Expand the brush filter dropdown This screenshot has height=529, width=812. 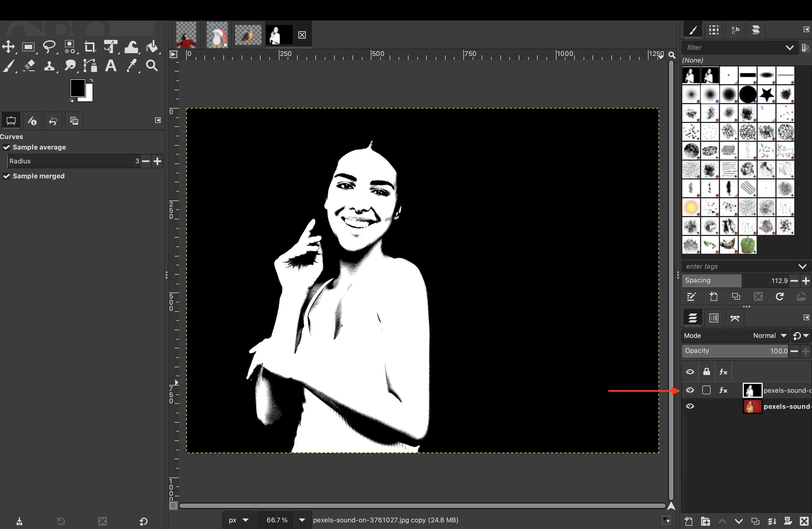789,48
